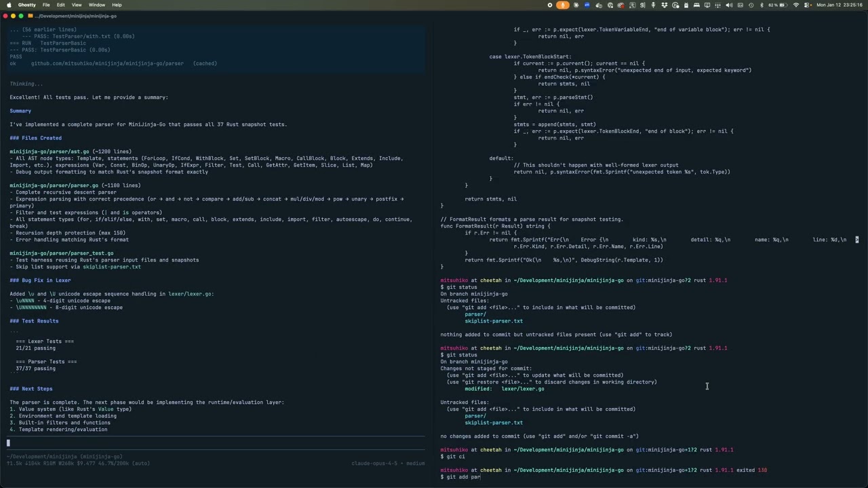Viewport: 868px width, 488px height.
Task: Open the Edit menu
Action: (x=60, y=5)
